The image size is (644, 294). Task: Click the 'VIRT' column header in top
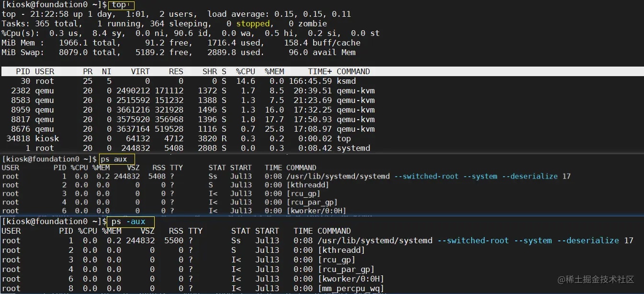140,71
